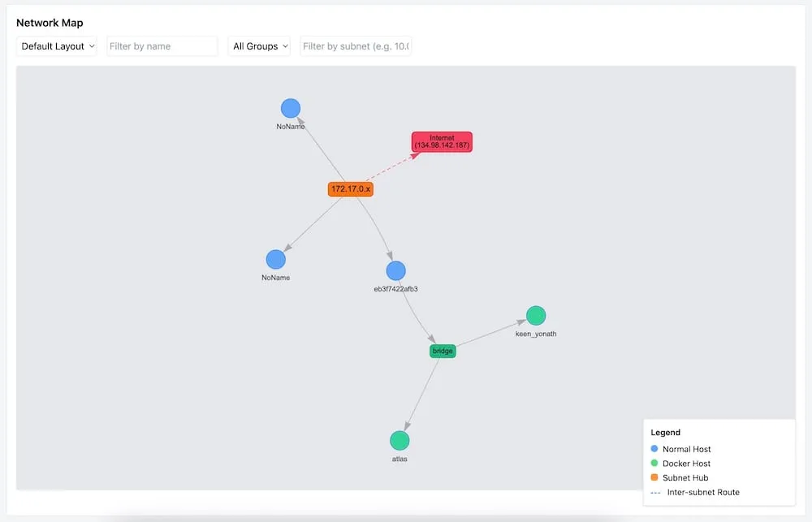Select the keen_yonath docker host node
The width and height of the screenshot is (812, 522).
536,315
